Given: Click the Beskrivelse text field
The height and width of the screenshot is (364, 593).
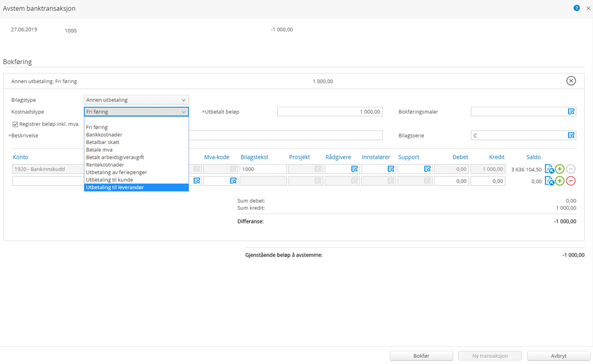Looking at the screenshot, I should (286, 135).
